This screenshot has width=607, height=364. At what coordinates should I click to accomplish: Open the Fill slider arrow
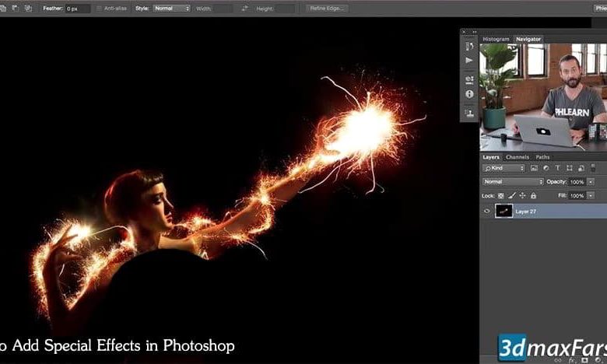[x=591, y=196]
